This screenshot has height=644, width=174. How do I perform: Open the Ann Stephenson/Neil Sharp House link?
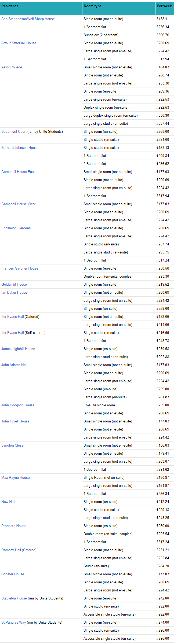[x=28, y=19]
